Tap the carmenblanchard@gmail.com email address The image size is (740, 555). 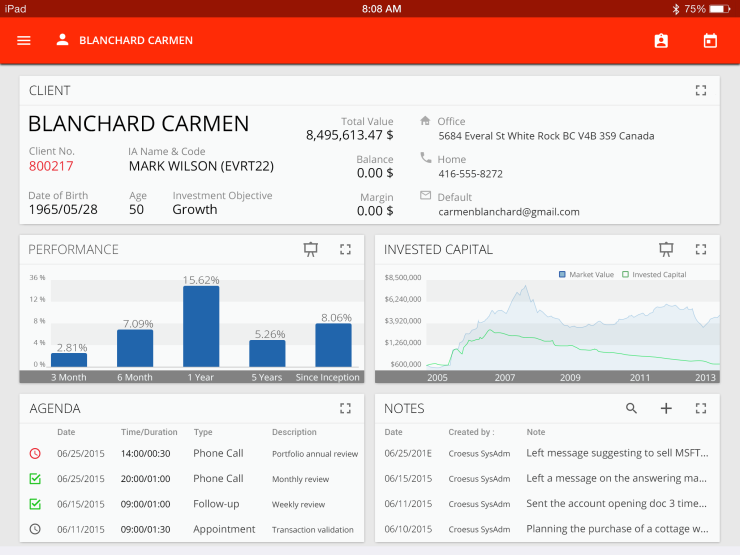[508, 212]
